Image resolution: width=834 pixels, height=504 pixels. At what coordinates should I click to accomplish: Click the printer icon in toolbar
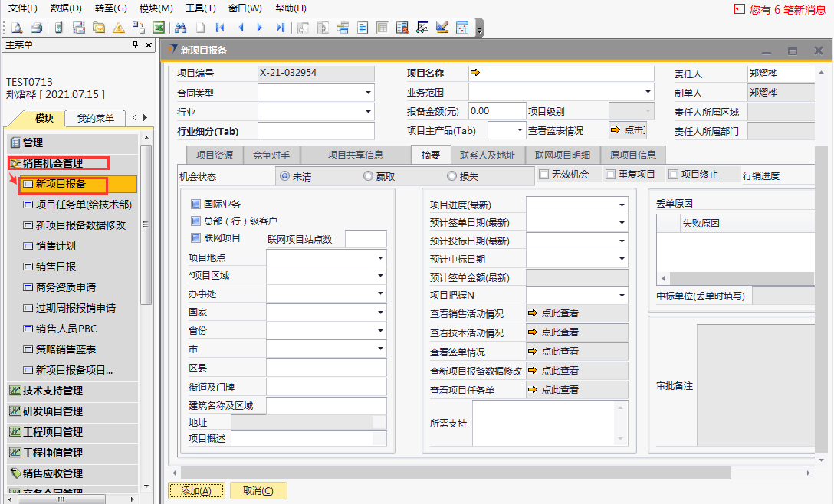point(35,28)
